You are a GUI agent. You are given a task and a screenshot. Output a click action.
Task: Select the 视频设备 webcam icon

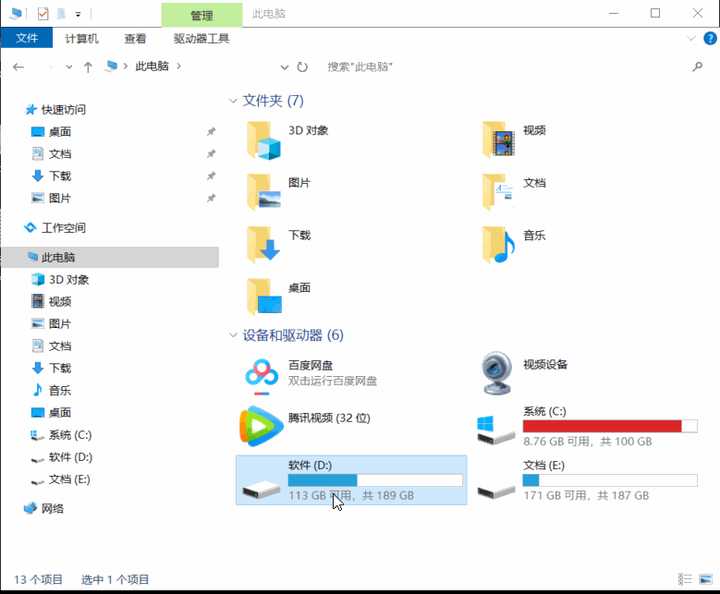click(x=496, y=373)
